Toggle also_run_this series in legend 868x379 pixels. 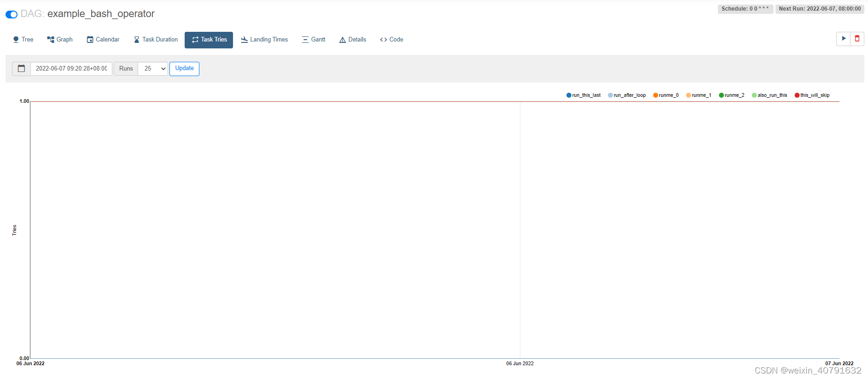coord(769,95)
